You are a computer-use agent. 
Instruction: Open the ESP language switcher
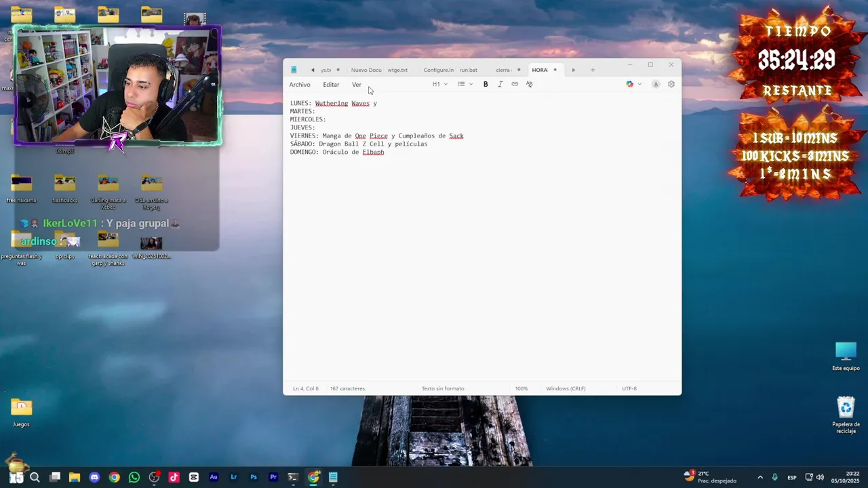pyautogui.click(x=792, y=478)
